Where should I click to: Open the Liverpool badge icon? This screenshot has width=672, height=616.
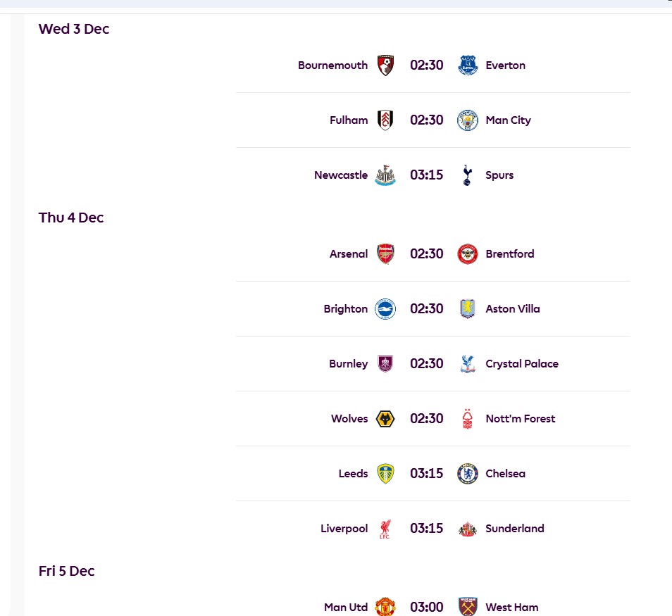(x=385, y=528)
